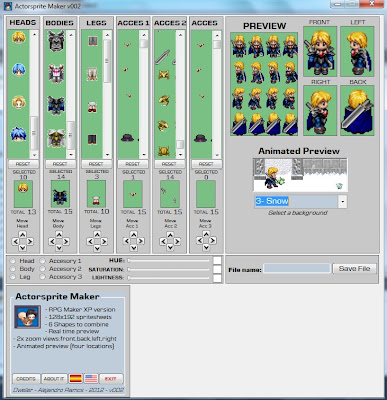The height and width of the screenshot is (400, 387).
Task: Reset the Bodies selection
Action: [x=60, y=164]
